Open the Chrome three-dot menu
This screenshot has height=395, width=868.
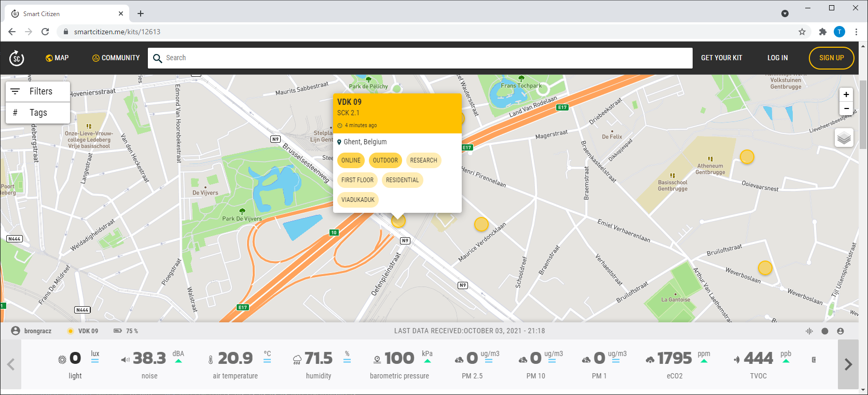(x=856, y=32)
